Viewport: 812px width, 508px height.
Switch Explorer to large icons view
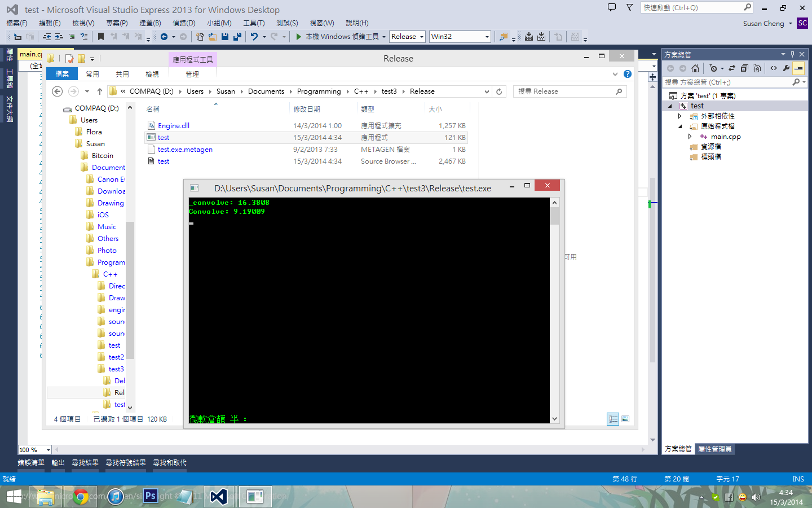(x=625, y=419)
